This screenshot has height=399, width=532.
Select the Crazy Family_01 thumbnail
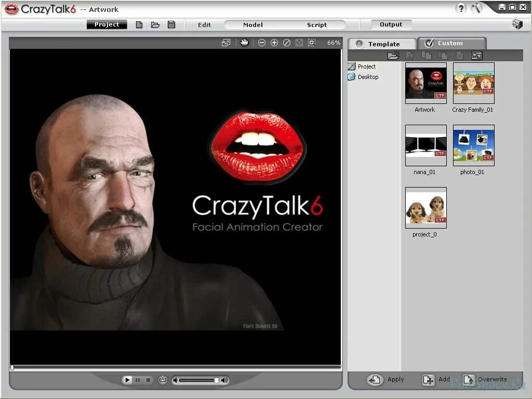pyautogui.click(x=473, y=83)
